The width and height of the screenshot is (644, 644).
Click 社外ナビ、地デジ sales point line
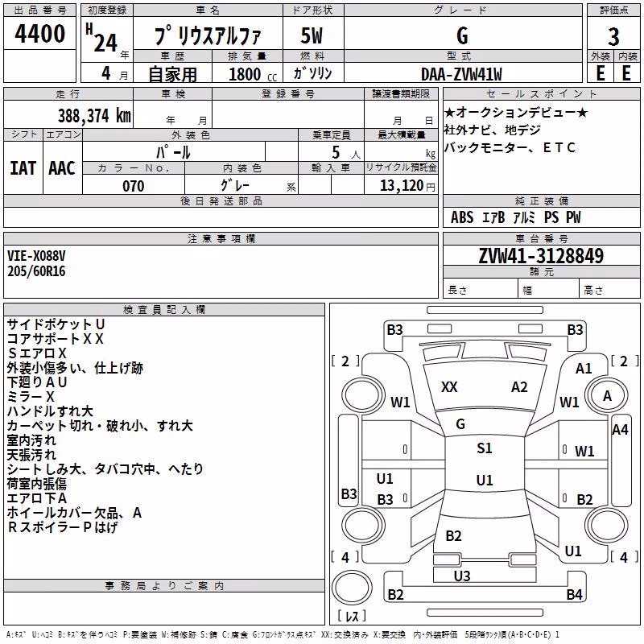click(x=492, y=130)
